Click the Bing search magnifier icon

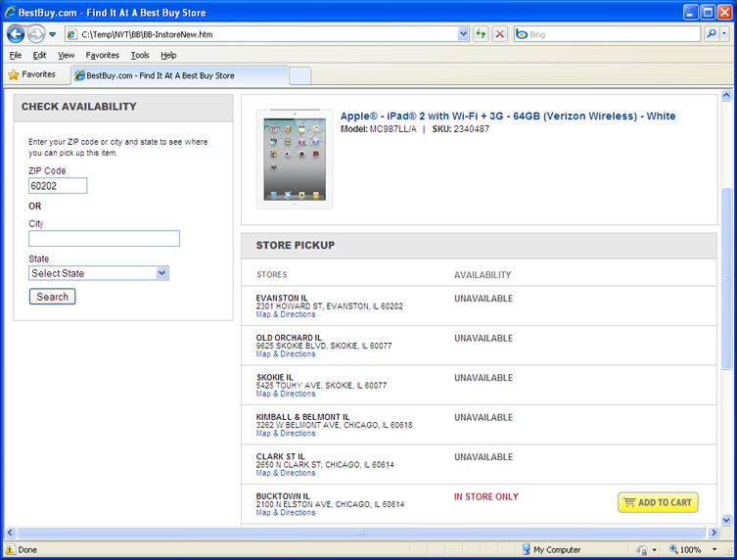[712, 34]
